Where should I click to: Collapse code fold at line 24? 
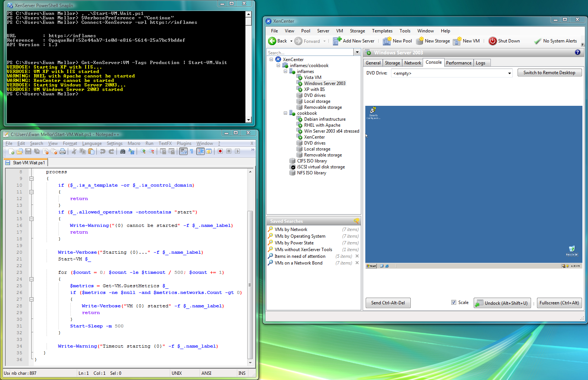[32, 279]
